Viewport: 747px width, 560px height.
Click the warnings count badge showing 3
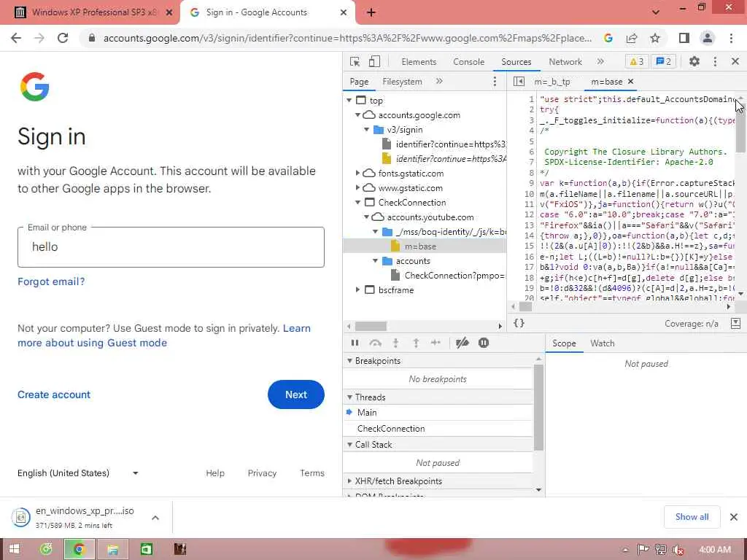[x=636, y=61]
